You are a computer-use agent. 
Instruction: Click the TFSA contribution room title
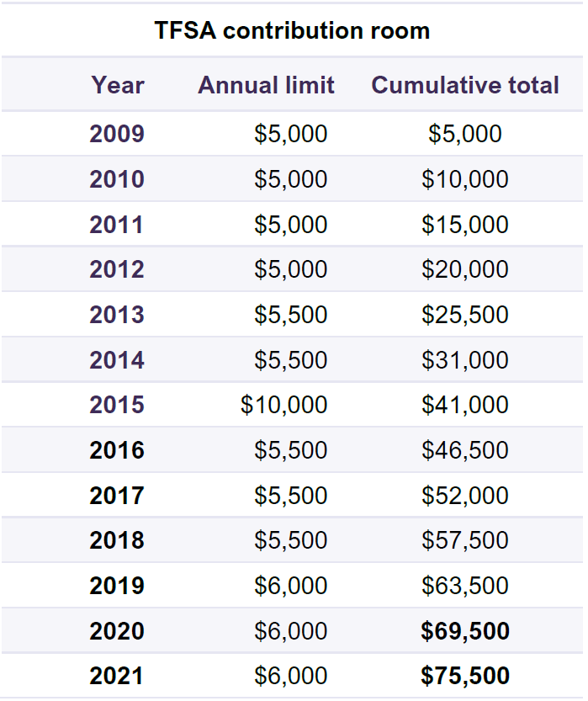coord(292,30)
